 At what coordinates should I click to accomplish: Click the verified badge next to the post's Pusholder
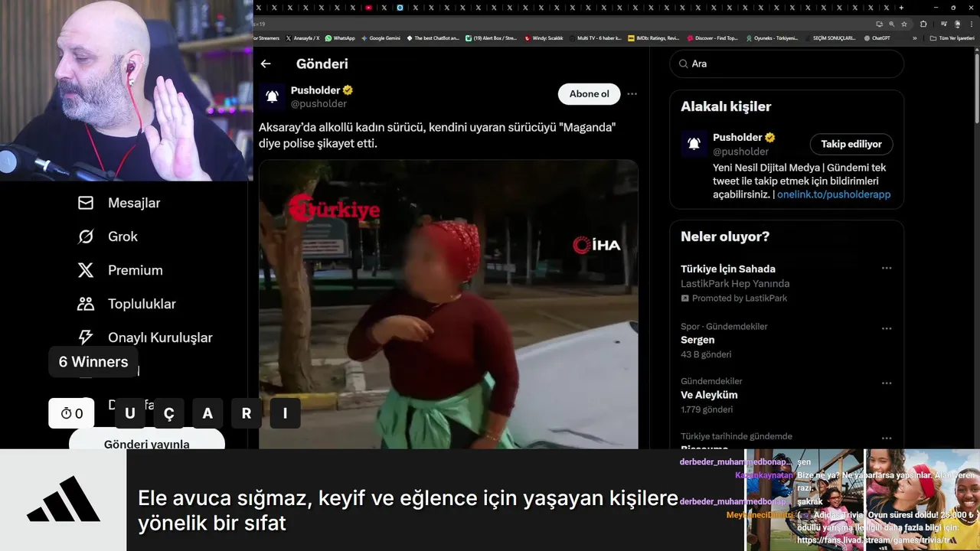click(x=348, y=90)
